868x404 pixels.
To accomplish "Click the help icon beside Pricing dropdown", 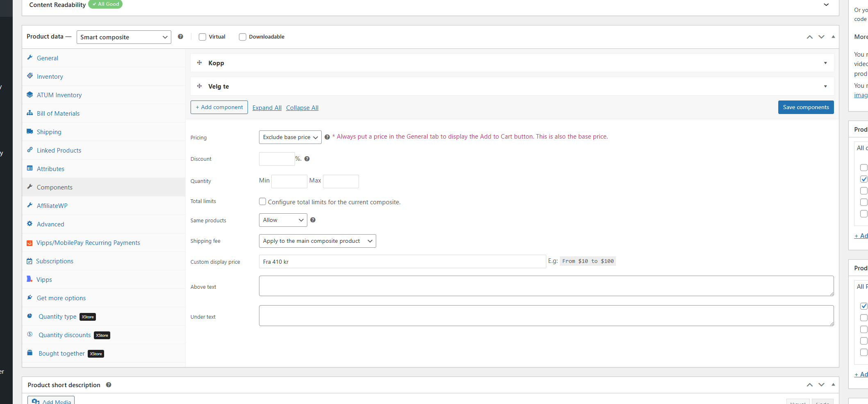I will pos(327,137).
